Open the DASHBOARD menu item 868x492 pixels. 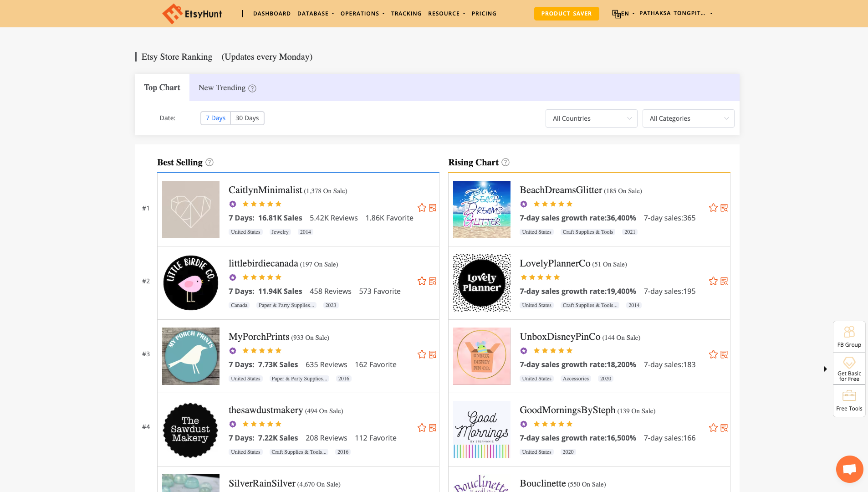[x=272, y=13]
